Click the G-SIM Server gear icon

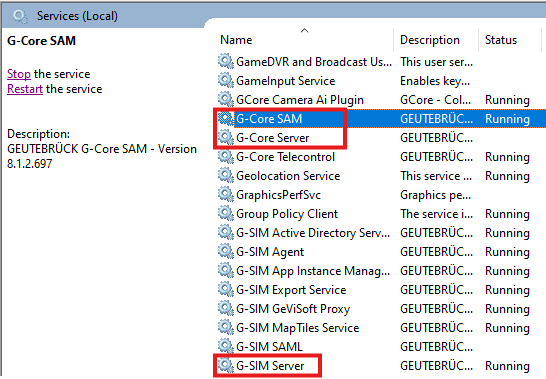(226, 365)
